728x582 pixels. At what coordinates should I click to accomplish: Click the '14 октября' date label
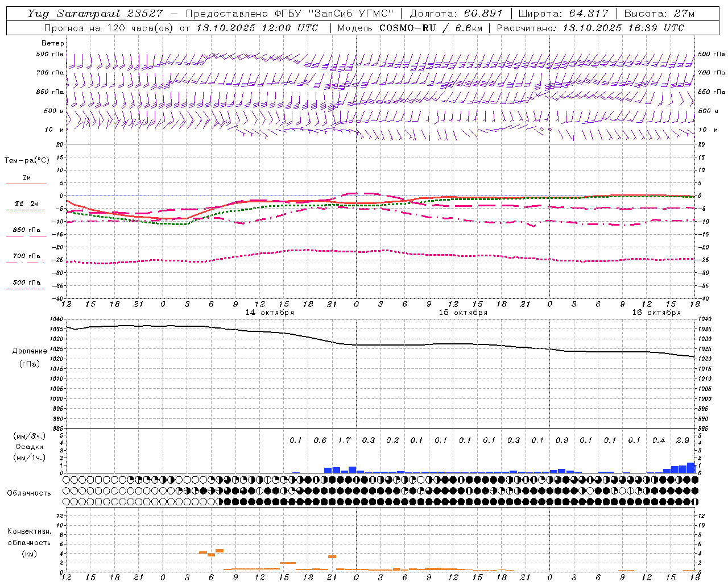[x=270, y=313]
